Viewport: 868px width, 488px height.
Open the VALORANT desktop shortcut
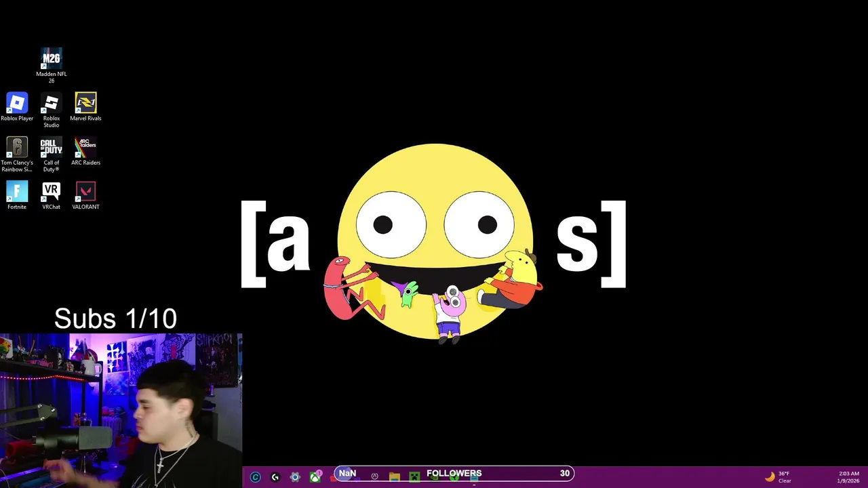coord(85,196)
